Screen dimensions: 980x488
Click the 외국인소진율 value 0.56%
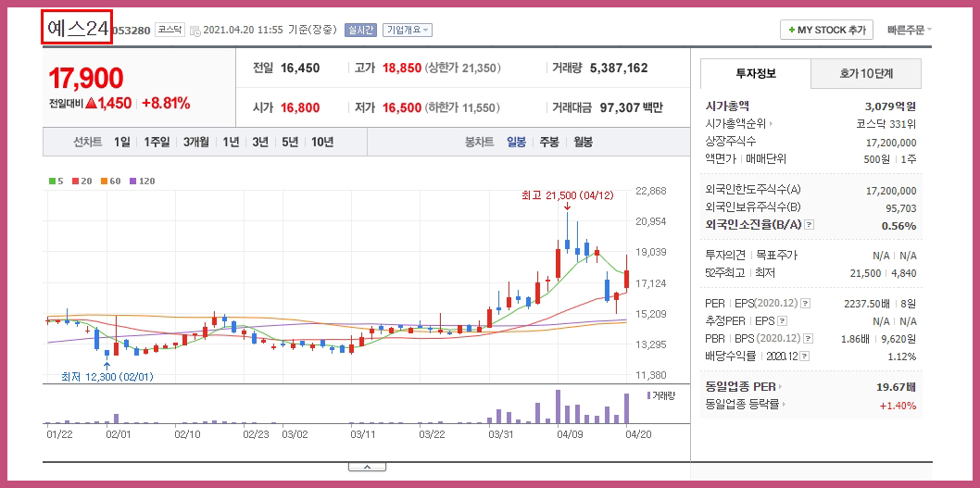click(898, 226)
